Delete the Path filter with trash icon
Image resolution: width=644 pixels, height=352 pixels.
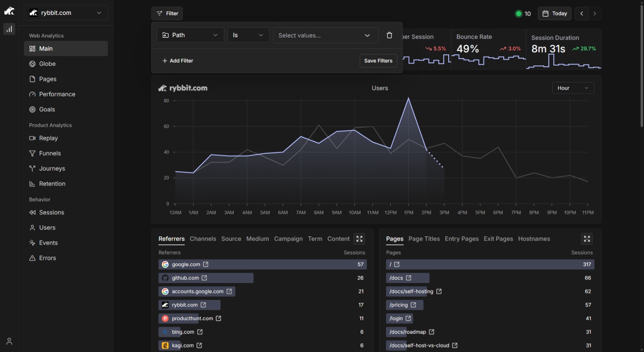389,35
